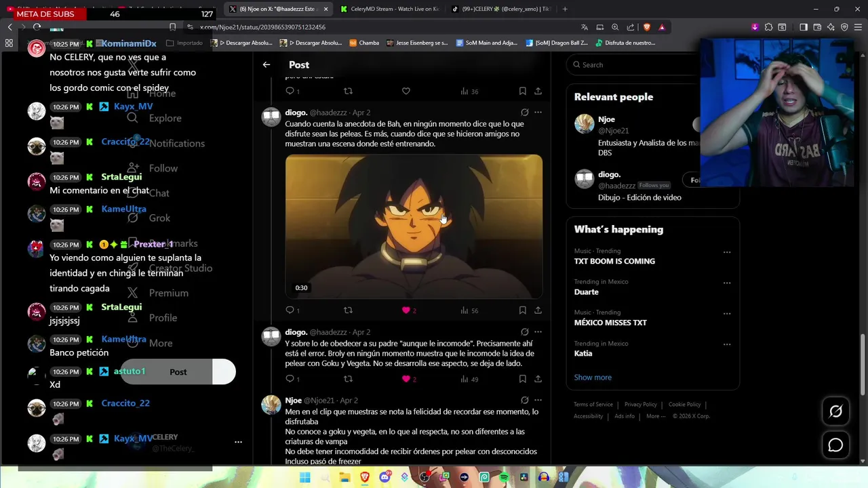Viewport: 868px width, 488px height.
Task: Open CELERY account menu ellipsis
Action: pyautogui.click(x=238, y=442)
